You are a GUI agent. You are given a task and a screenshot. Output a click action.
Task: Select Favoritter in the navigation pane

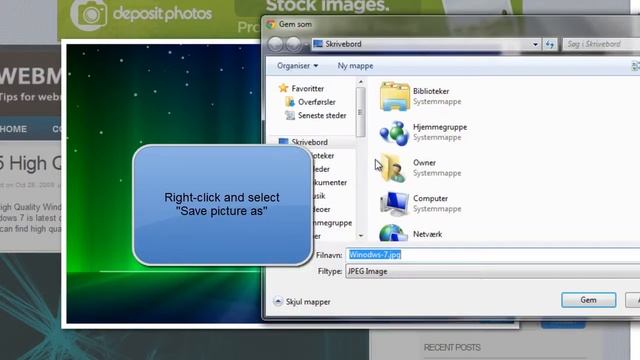[x=307, y=88]
